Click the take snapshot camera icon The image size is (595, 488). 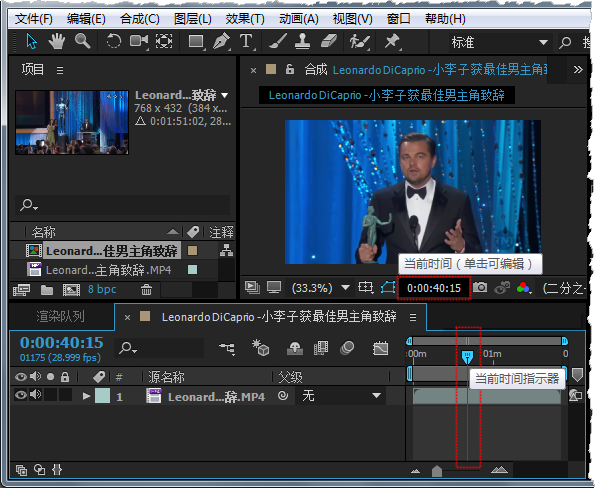coord(480,287)
